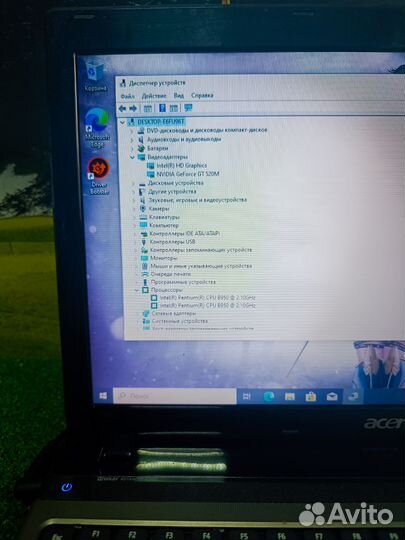
Task: Collapse the DESKTOP root node
Action: 122,122
